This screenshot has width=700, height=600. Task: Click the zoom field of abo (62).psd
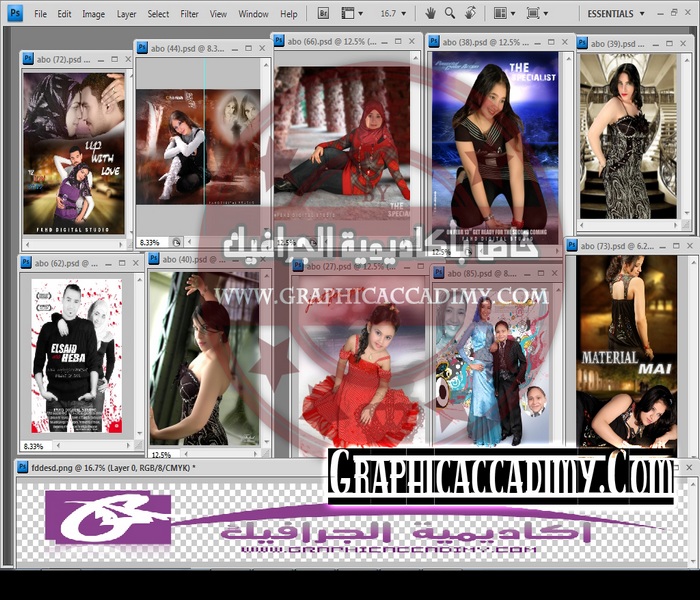(x=34, y=446)
